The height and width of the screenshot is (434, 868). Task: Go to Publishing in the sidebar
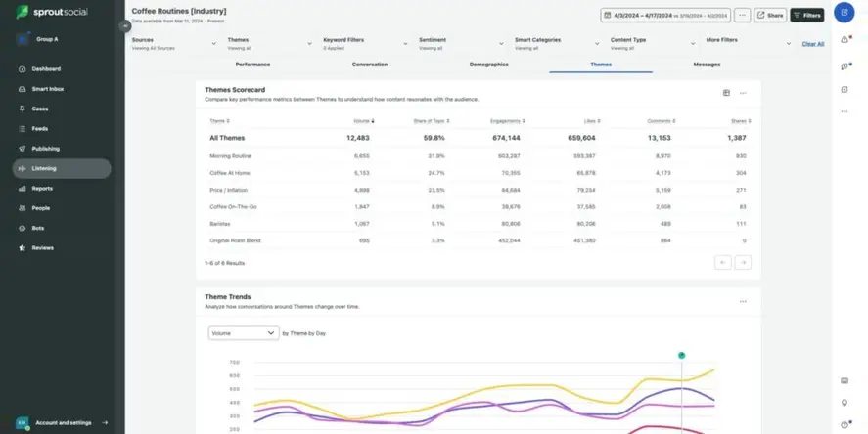(45, 149)
